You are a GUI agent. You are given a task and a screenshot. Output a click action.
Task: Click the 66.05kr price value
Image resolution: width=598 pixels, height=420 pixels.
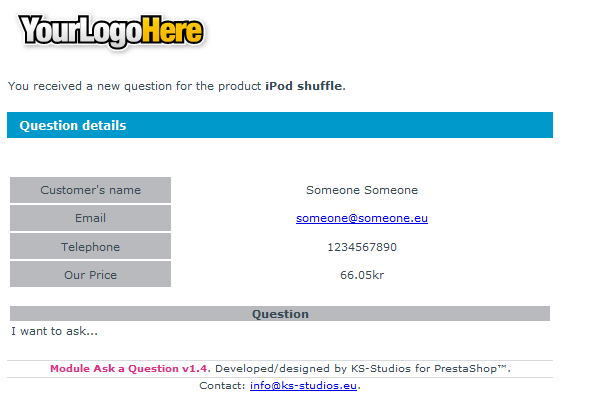[x=362, y=275]
